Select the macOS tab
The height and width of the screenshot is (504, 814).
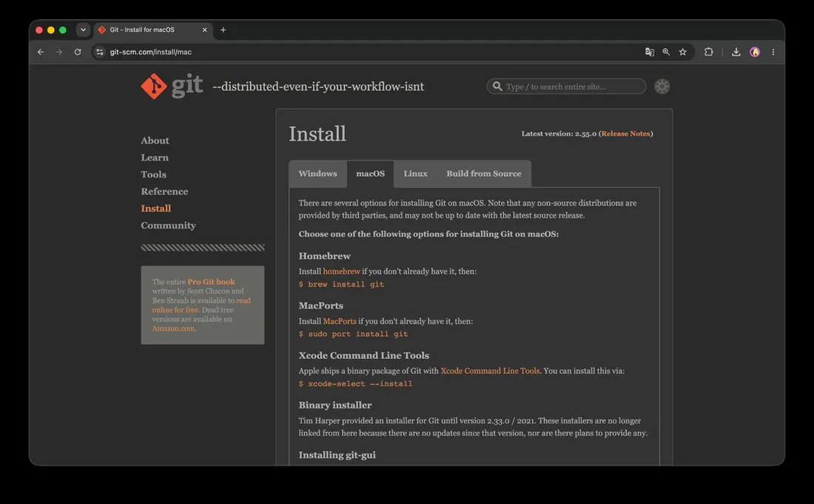point(370,174)
